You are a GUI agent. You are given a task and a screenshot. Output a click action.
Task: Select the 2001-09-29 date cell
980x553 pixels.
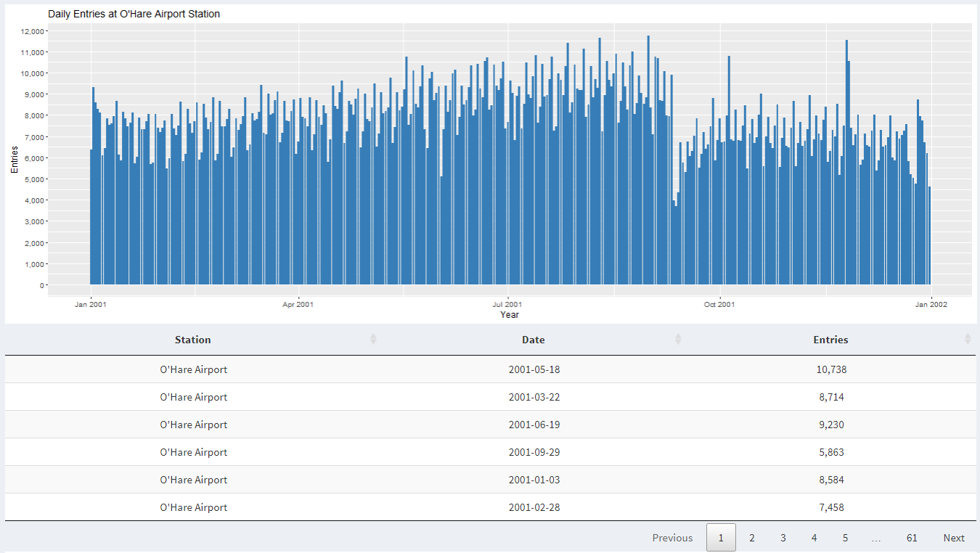click(534, 452)
